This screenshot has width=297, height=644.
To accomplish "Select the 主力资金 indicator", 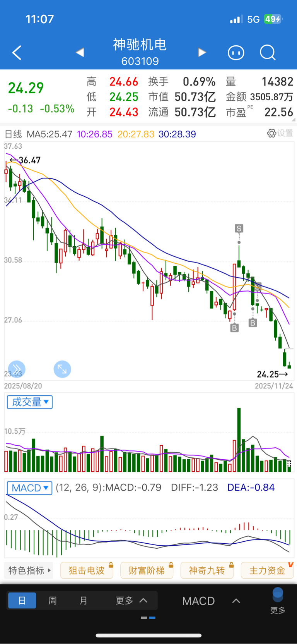I will (267, 570).
